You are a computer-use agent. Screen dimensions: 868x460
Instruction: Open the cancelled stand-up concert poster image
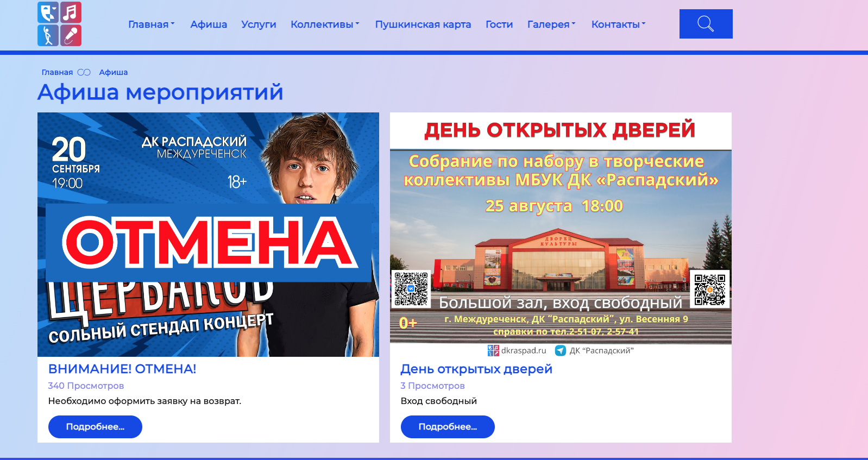click(208, 235)
